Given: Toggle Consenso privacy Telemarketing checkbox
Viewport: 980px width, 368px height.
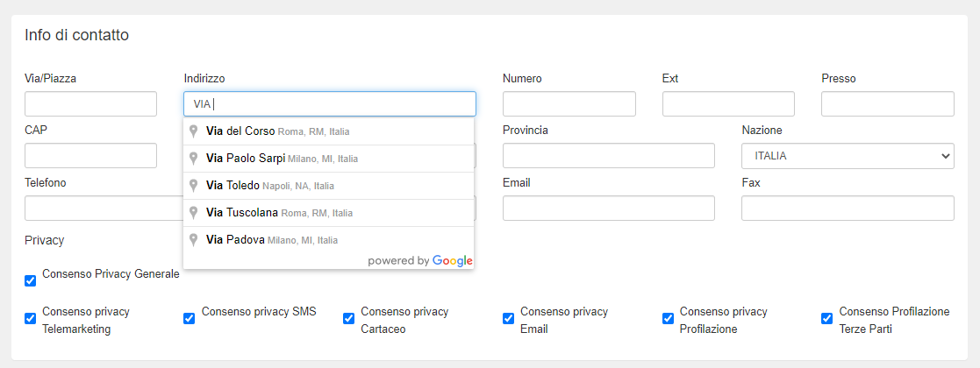Looking at the screenshot, I should coord(31,318).
